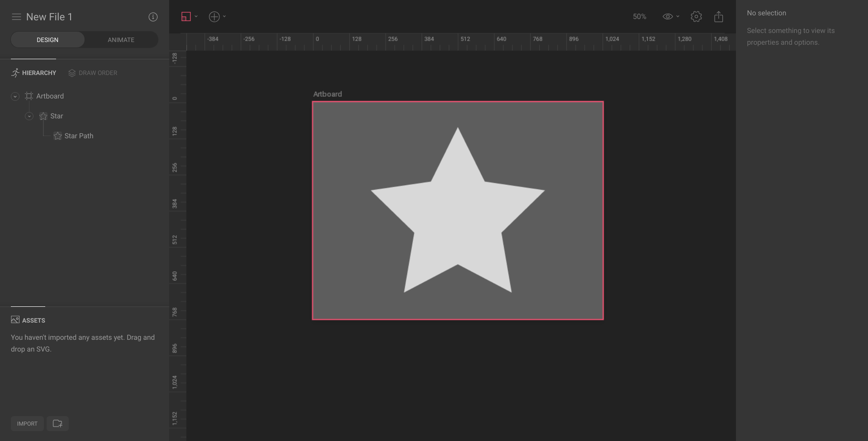Click the Hierarchy panel icon
Image resolution: width=868 pixels, height=441 pixels.
[x=16, y=73]
